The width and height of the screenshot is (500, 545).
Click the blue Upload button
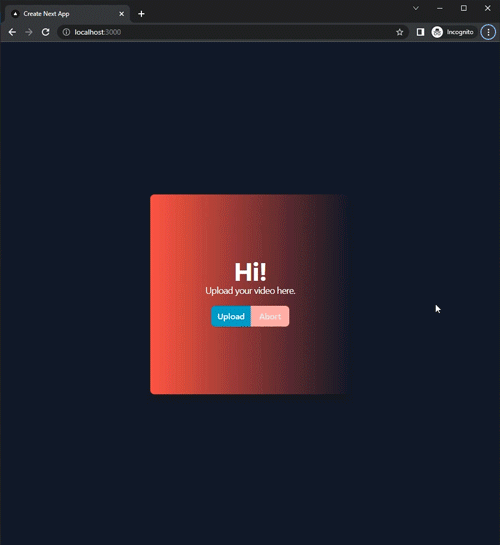pyautogui.click(x=231, y=316)
